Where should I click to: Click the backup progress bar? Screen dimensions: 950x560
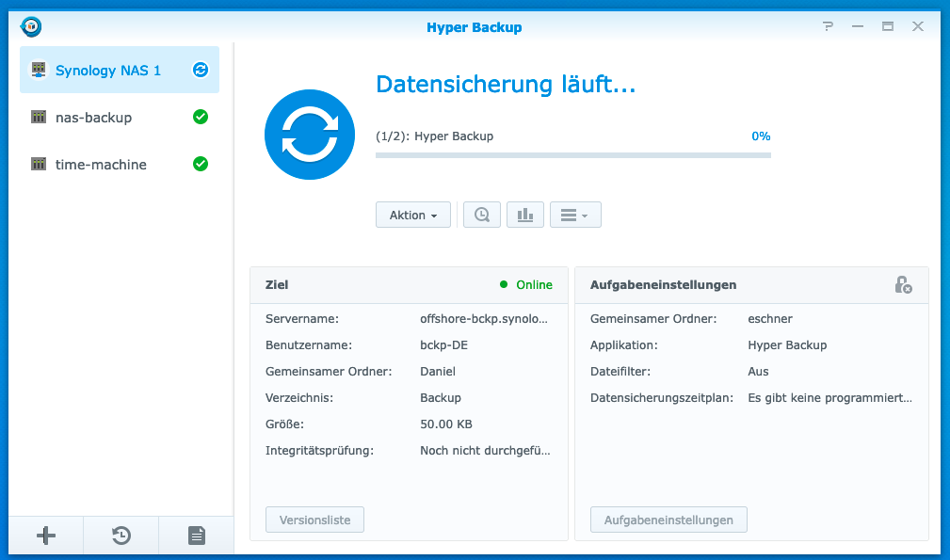pos(572,154)
